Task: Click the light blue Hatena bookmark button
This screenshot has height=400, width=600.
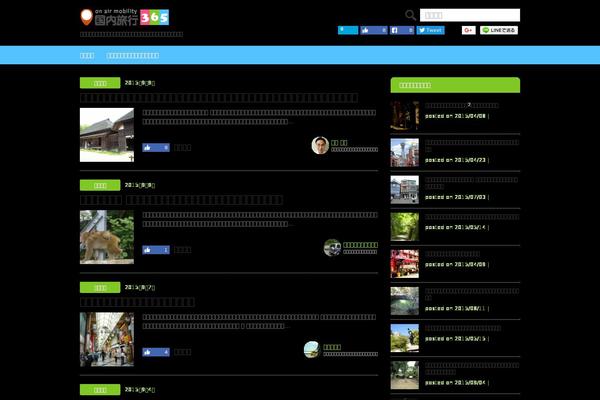Action: pos(348,30)
